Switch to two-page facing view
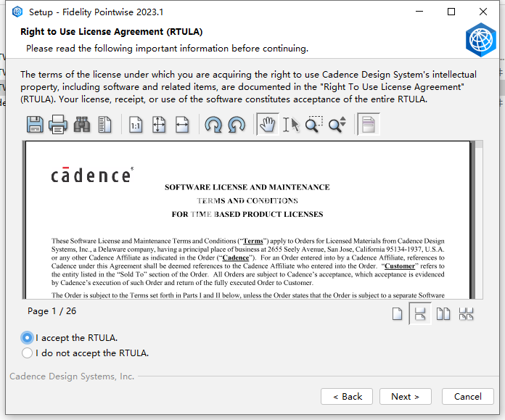This screenshot has height=420, width=505. coord(443,313)
